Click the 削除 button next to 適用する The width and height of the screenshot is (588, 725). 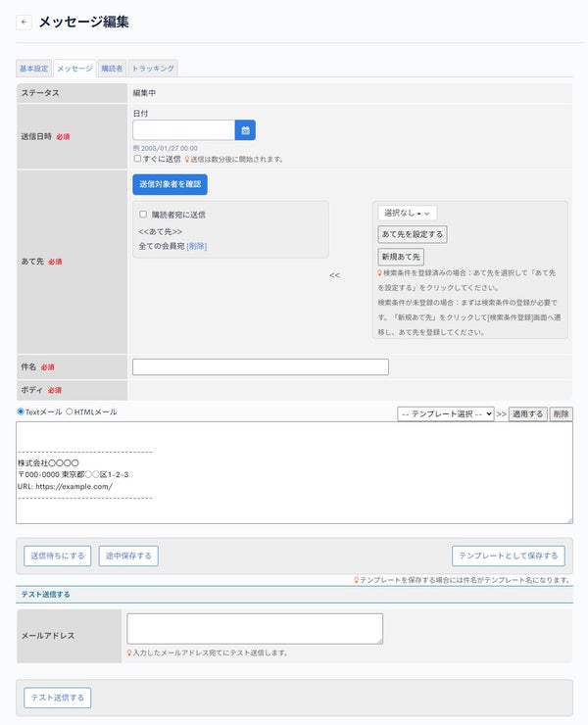point(561,413)
